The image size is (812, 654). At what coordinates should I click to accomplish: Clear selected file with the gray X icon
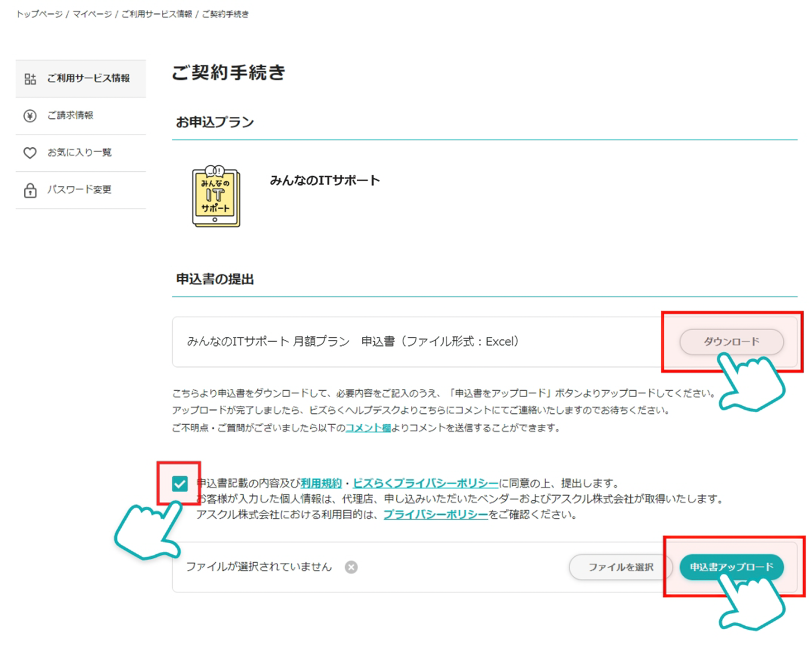click(351, 567)
